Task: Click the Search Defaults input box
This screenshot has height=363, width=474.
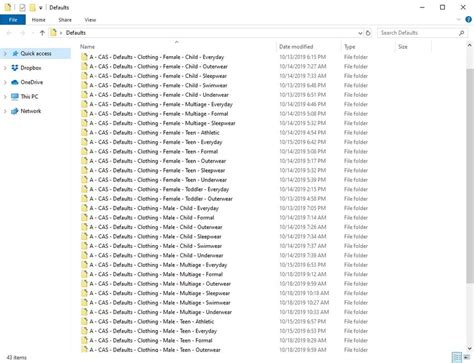Action: (417, 33)
